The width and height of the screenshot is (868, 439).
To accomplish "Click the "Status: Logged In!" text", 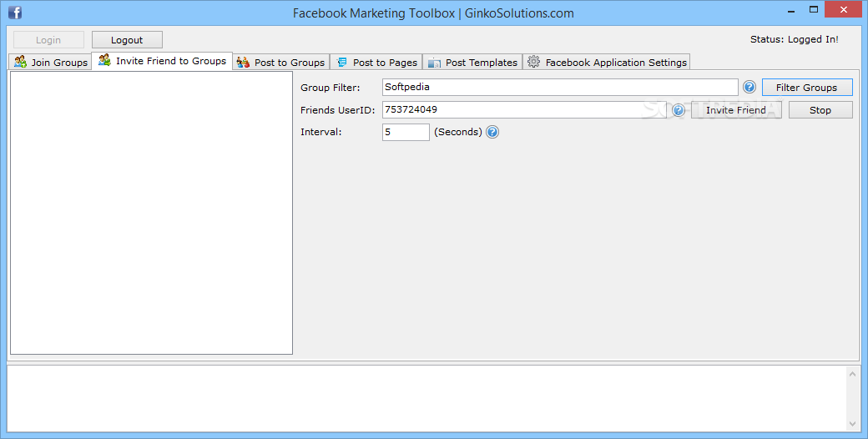I will pyautogui.click(x=795, y=39).
